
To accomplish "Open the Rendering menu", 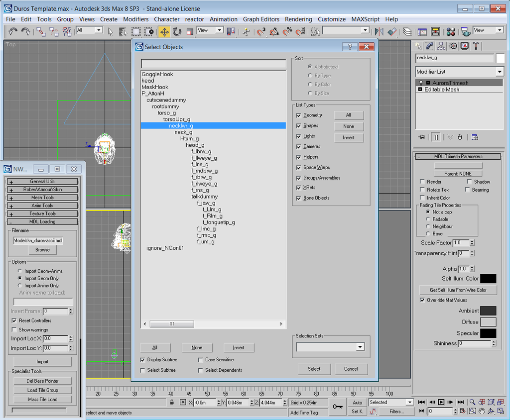I will coord(298,19).
